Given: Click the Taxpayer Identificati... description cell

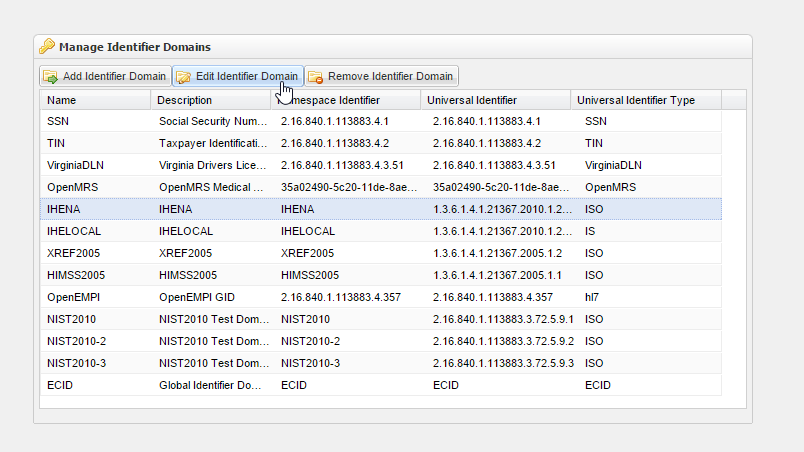Looking at the screenshot, I should tap(213, 143).
